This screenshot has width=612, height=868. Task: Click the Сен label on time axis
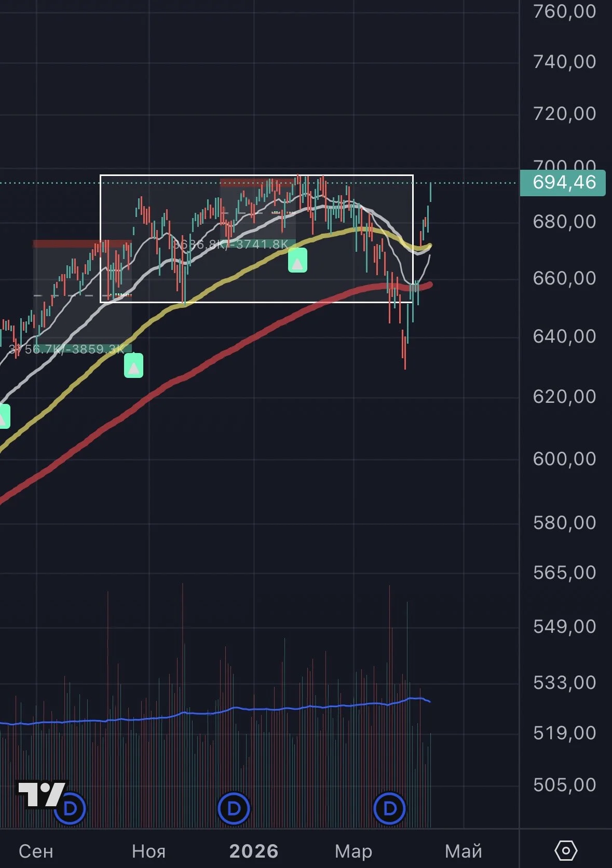pyautogui.click(x=36, y=851)
